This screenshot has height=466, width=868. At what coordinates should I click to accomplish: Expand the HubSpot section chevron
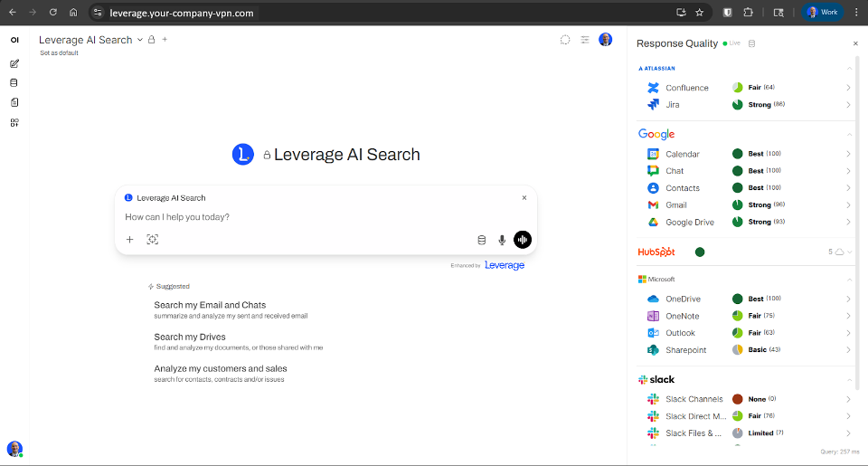point(850,252)
